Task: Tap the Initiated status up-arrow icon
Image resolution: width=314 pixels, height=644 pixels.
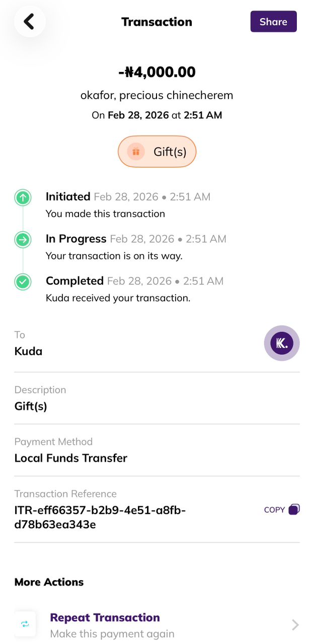Action: point(23,197)
